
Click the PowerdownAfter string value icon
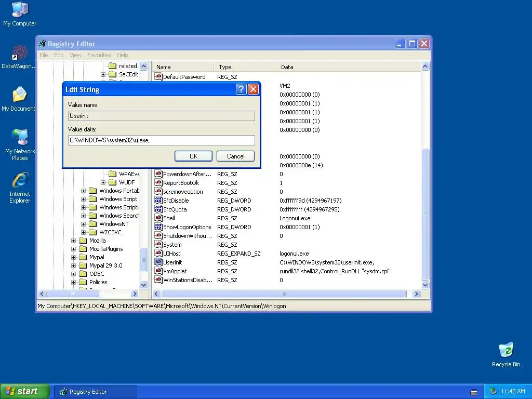[158, 174]
